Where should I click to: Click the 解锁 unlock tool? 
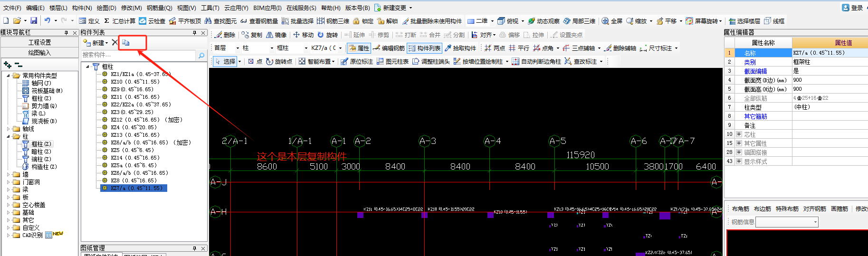pos(388,21)
